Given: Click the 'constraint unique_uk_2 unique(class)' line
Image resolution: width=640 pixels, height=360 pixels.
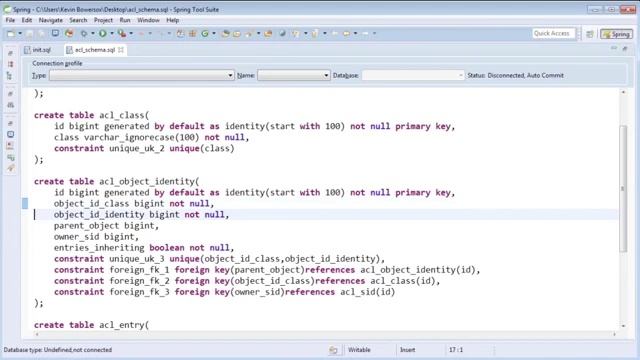Looking at the screenshot, I should 144,149.
